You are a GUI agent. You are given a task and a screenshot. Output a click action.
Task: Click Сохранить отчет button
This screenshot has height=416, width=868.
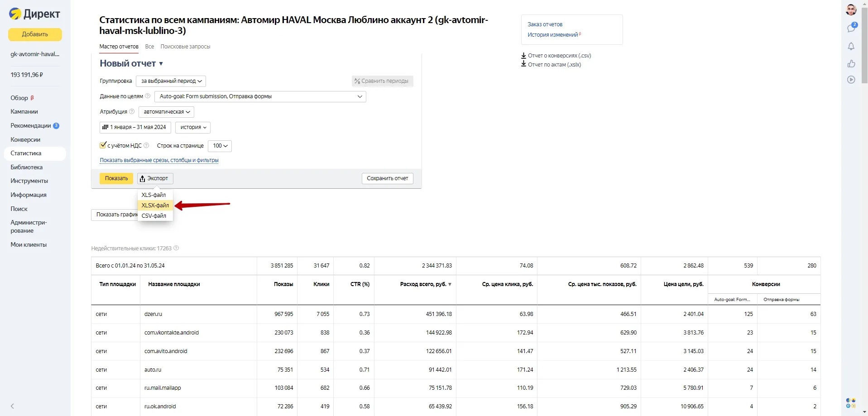point(387,178)
